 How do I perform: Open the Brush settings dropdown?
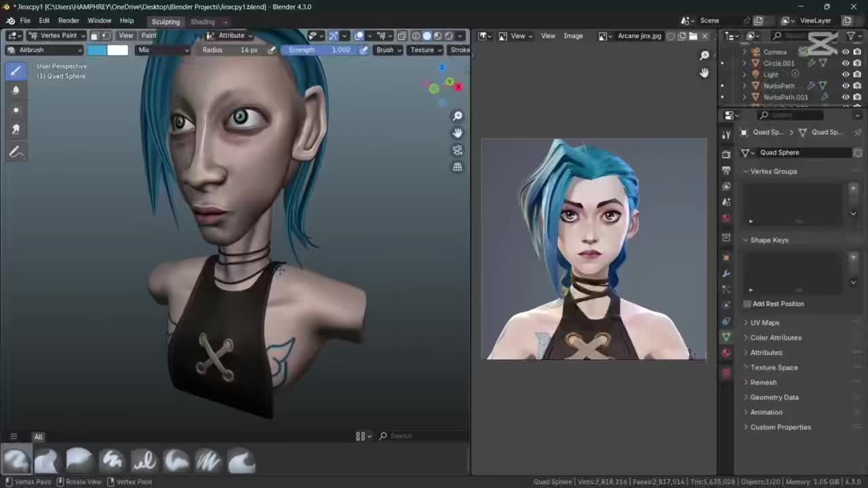coord(389,49)
